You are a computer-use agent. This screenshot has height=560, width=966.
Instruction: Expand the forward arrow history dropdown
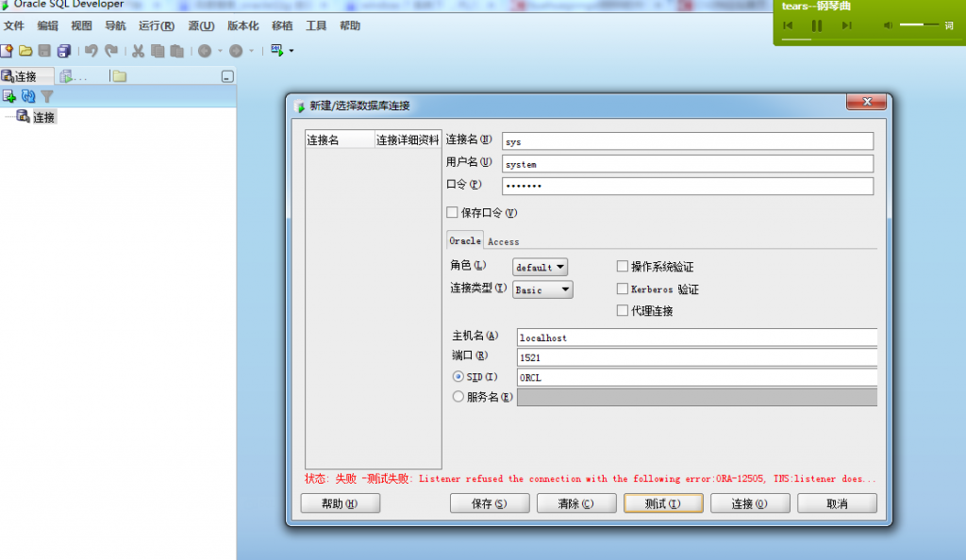pos(251,51)
